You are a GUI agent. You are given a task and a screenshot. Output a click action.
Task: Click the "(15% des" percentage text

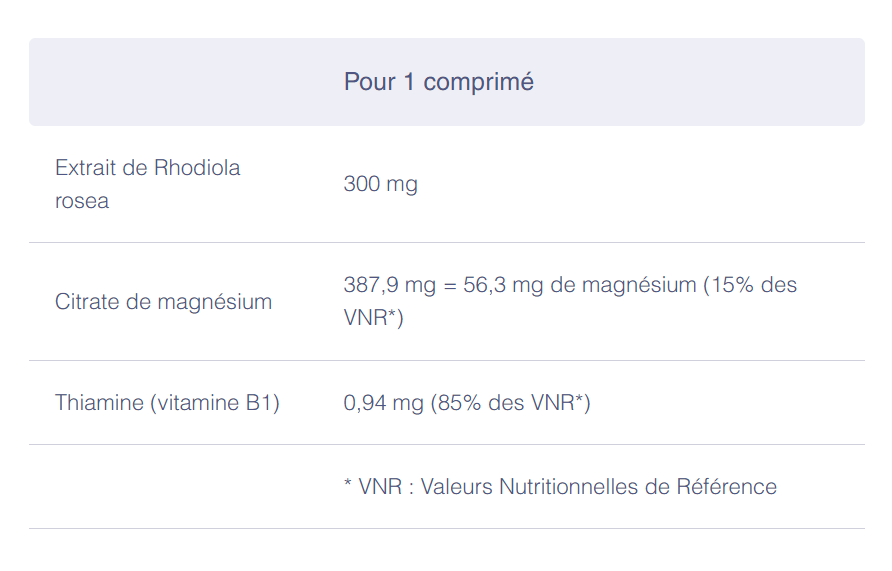(x=750, y=285)
